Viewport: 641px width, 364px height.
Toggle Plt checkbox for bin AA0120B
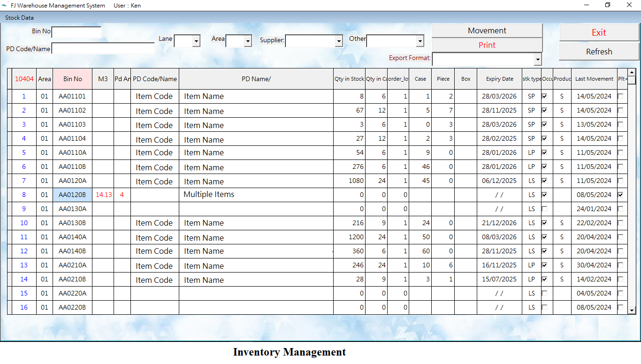pyautogui.click(x=620, y=195)
